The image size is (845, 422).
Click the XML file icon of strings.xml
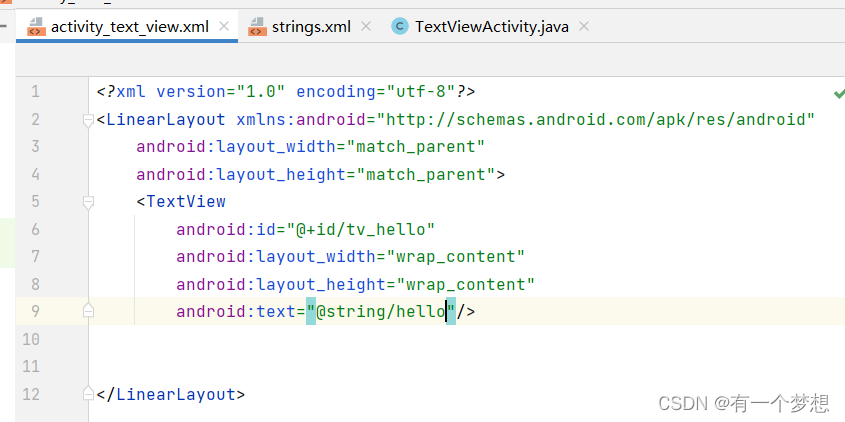click(257, 26)
